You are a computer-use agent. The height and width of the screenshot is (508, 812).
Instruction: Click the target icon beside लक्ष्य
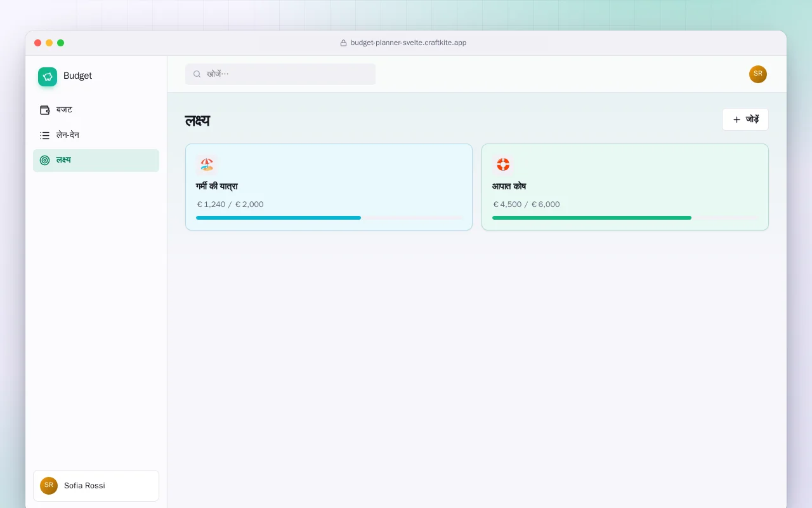[44, 161]
